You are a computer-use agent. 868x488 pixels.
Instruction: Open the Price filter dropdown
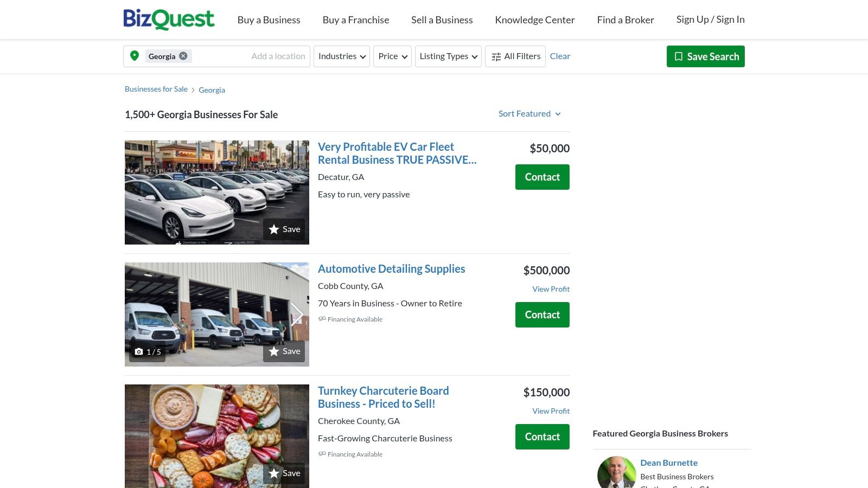pyautogui.click(x=392, y=56)
